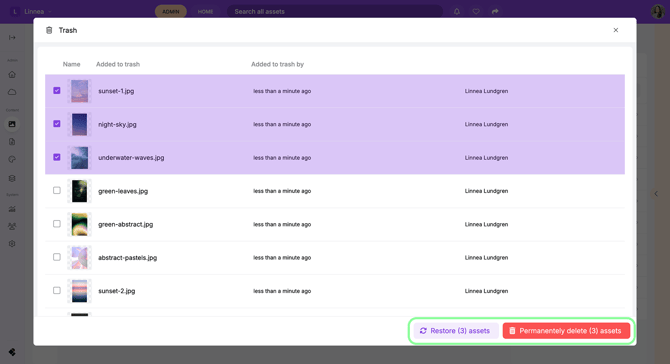Uncheck the sunset-1.jpg checkbox
The image size is (670, 364).
coord(57,91)
